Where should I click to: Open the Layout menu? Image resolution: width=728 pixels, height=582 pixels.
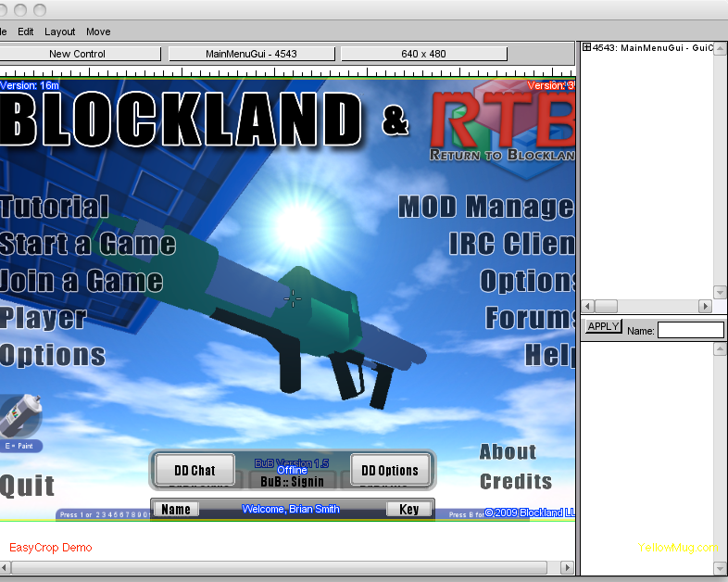tap(60, 32)
